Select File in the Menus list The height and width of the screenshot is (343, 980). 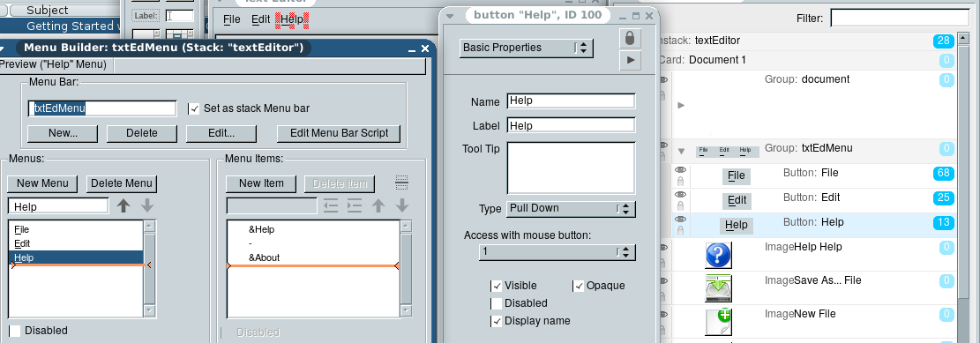click(76, 230)
